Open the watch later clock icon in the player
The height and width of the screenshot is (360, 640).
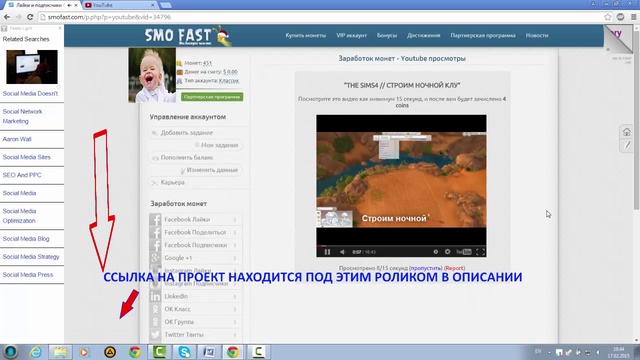tap(436, 252)
